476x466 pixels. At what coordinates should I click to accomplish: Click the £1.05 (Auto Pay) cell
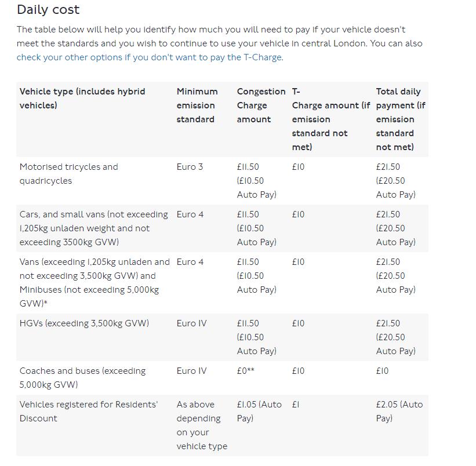point(259,412)
